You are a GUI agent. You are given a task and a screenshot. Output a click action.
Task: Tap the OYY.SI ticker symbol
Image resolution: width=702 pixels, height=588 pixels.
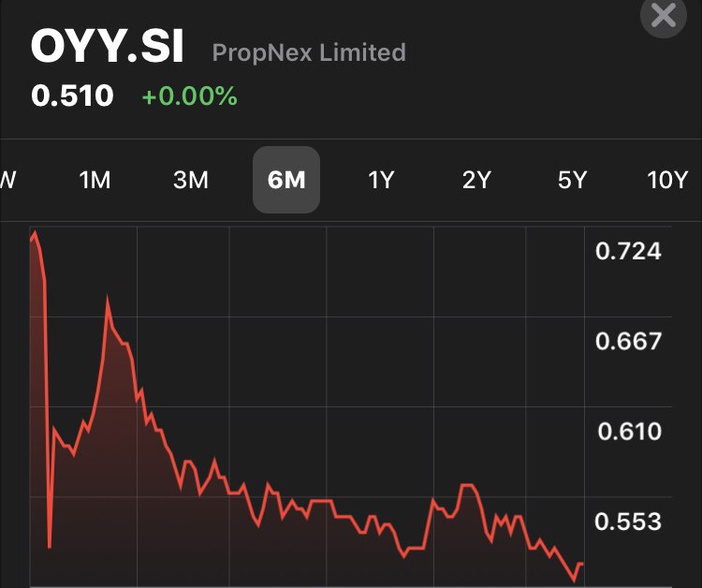108,48
